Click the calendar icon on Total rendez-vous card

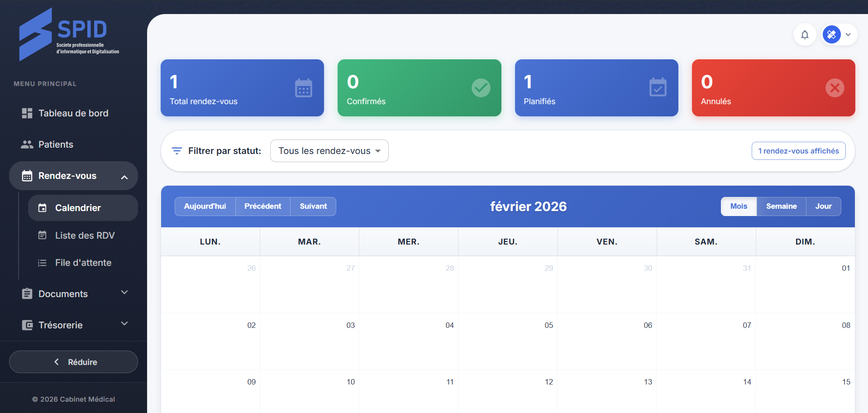click(x=303, y=88)
